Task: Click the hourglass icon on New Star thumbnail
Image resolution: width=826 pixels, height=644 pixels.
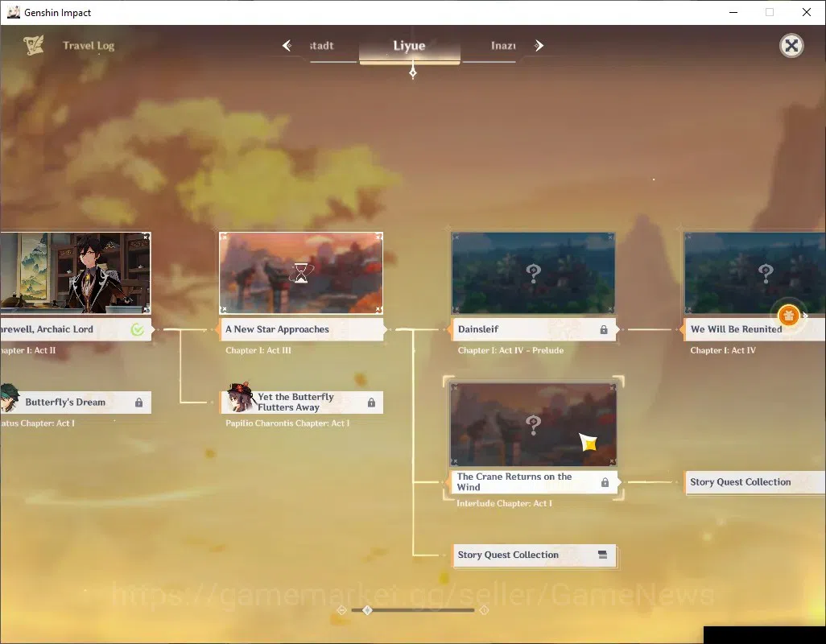Action: point(301,273)
